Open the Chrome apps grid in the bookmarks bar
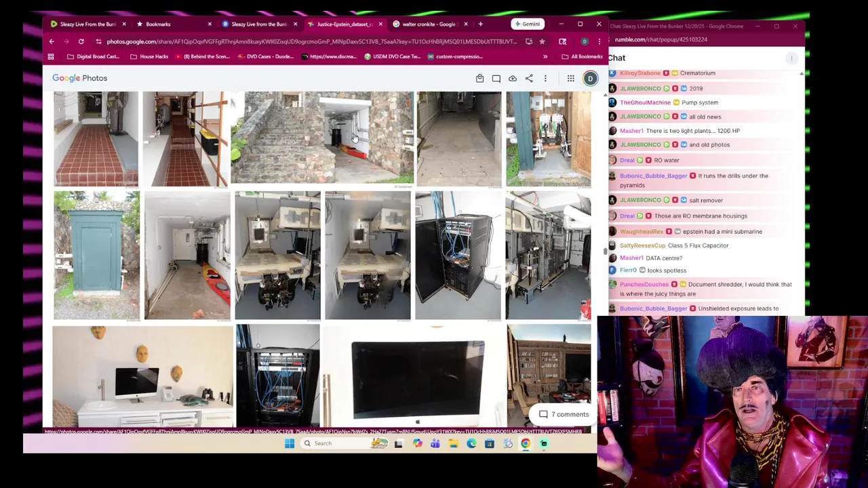868x488 pixels. point(51,57)
